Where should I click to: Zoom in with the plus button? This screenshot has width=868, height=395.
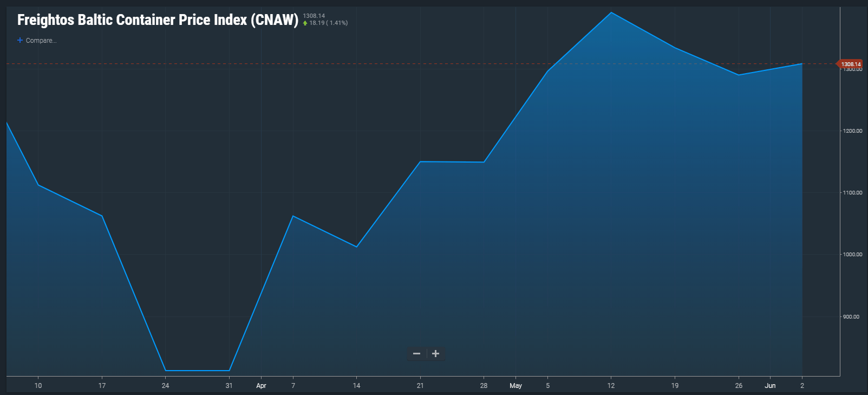pos(436,354)
